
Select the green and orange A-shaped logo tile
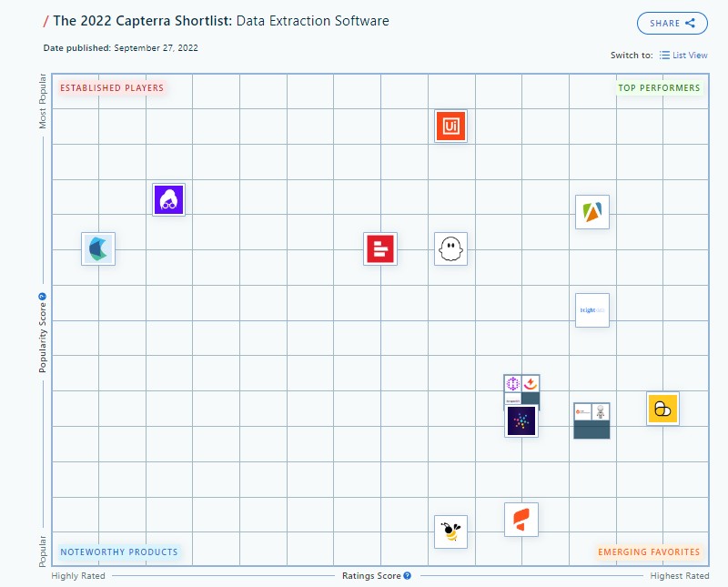coord(592,212)
